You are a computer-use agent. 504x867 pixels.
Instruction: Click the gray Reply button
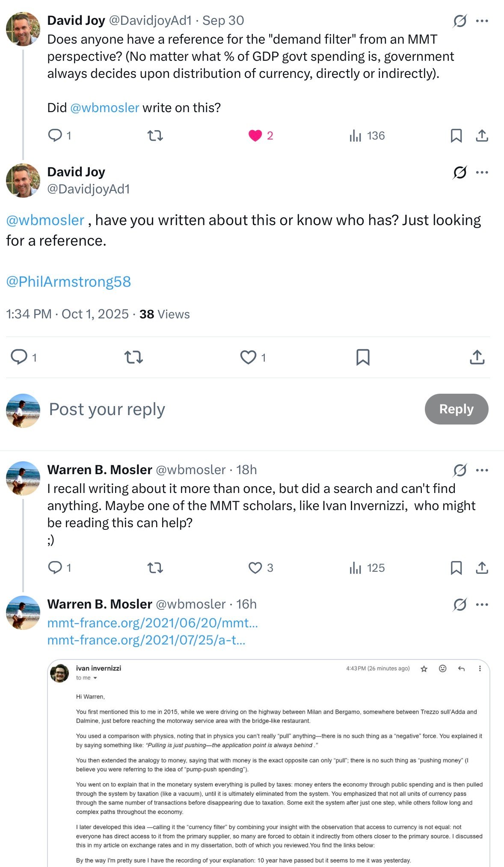pos(456,409)
